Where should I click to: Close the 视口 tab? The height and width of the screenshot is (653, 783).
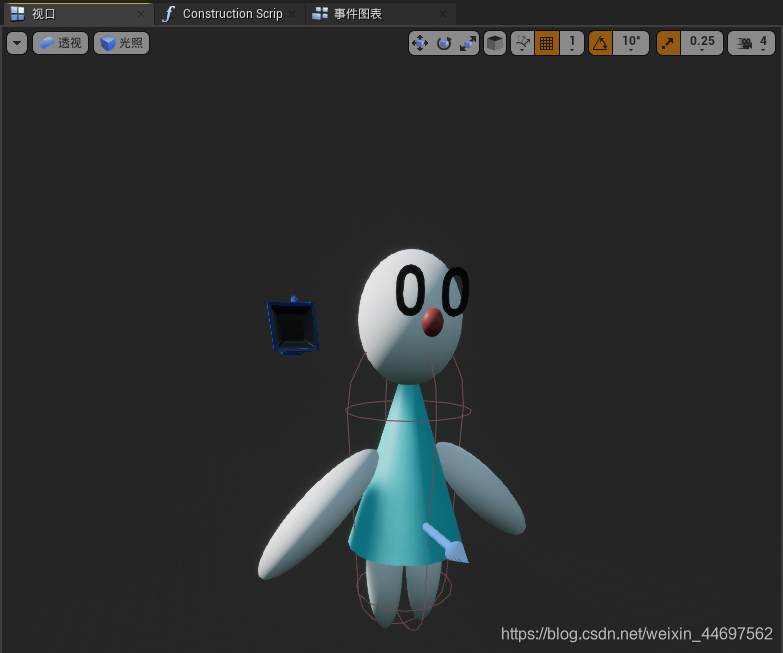[x=141, y=14]
